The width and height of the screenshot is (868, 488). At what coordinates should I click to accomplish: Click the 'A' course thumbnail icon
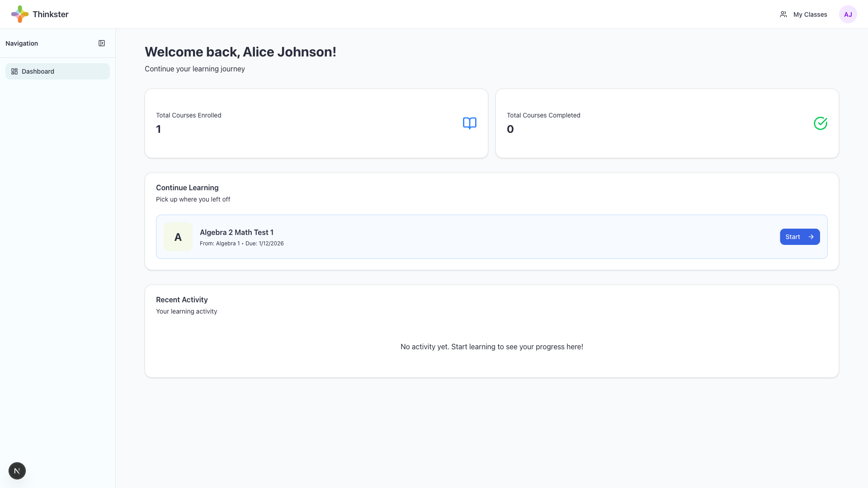[x=178, y=237]
